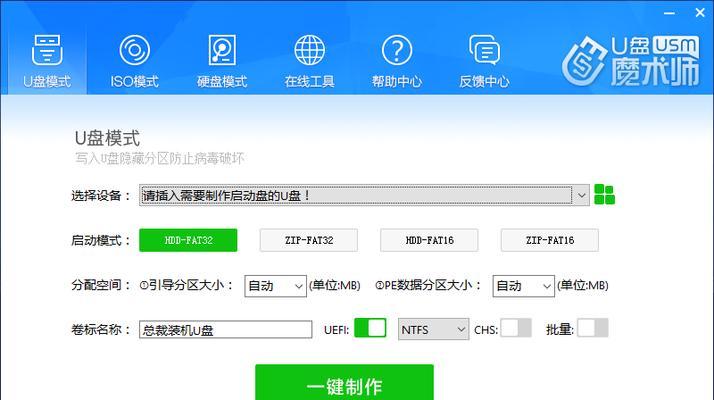
Task: Click the green four-square grid icon
Action: coord(605,195)
